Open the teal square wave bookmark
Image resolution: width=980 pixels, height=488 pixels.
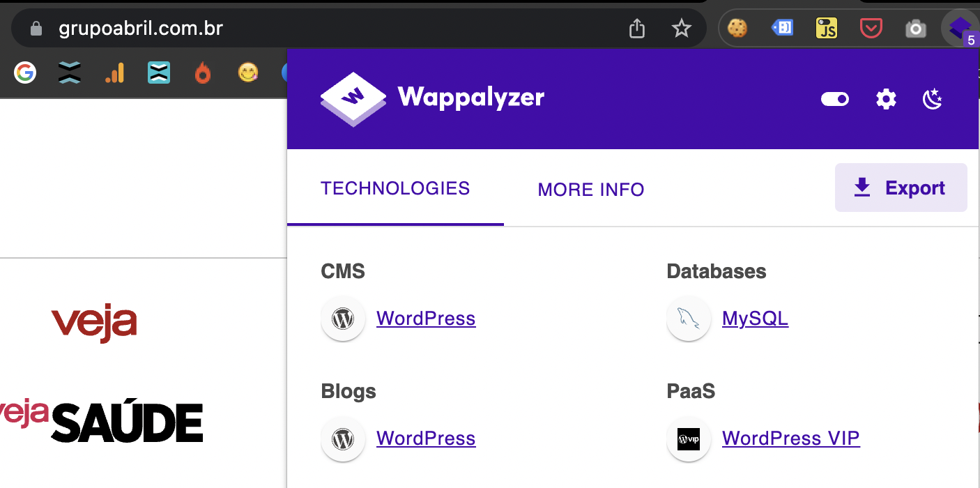[159, 73]
